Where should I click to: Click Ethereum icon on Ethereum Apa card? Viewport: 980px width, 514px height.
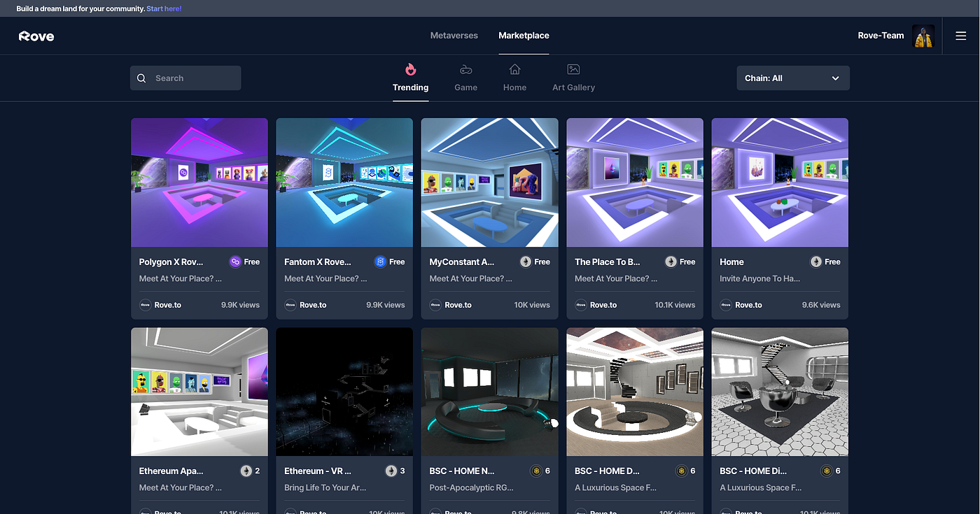click(x=246, y=471)
